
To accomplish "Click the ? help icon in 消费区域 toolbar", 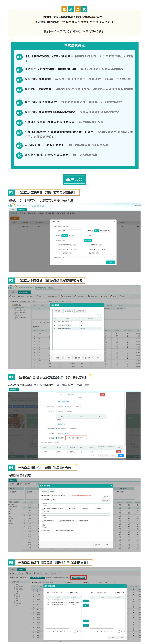I will 128,296.
